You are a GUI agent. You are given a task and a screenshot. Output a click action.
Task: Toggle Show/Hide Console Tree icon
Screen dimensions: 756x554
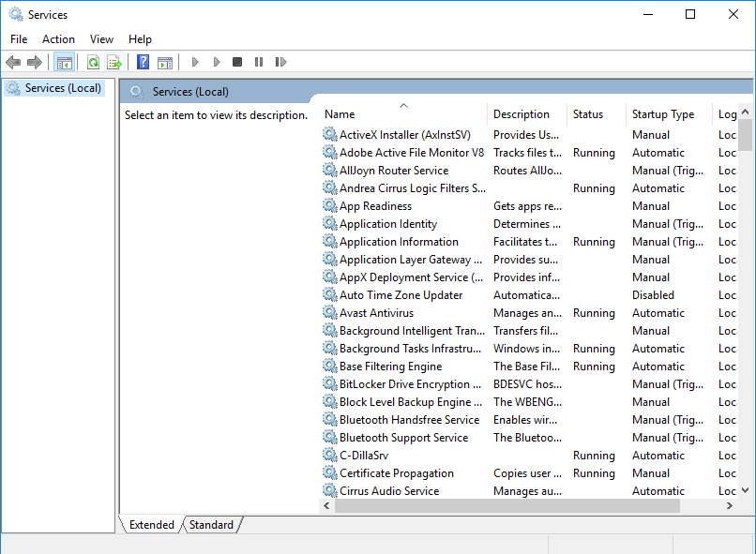[x=64, y=62]
